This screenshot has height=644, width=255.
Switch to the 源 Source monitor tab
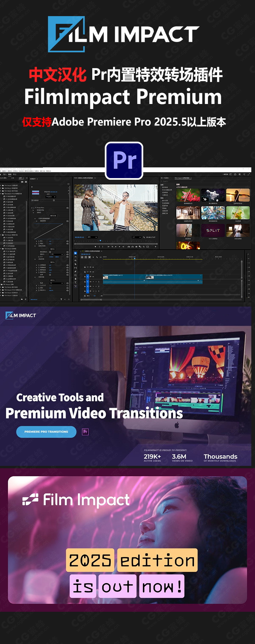coord(165,178)
